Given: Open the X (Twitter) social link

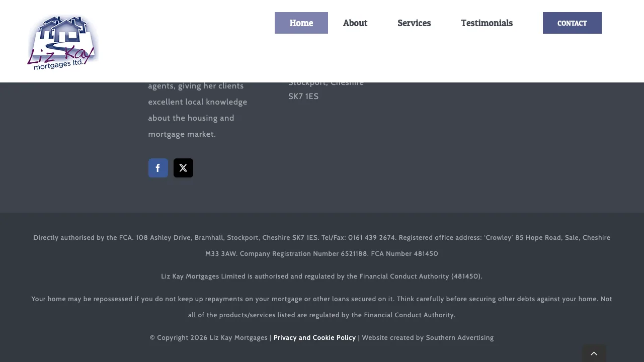Looking at the screenshot, I should tap(183, 168).
